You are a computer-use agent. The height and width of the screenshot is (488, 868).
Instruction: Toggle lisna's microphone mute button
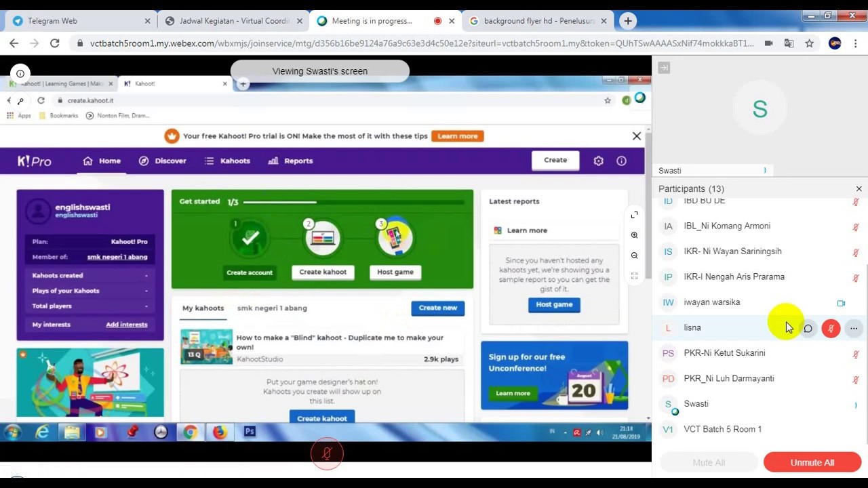click(831, 329)
